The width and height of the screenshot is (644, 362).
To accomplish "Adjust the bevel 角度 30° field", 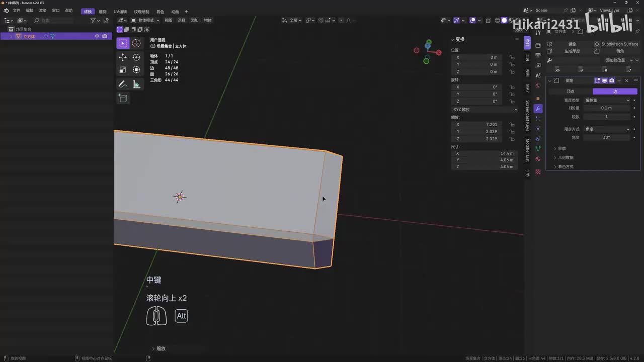I will coord(607,137).
